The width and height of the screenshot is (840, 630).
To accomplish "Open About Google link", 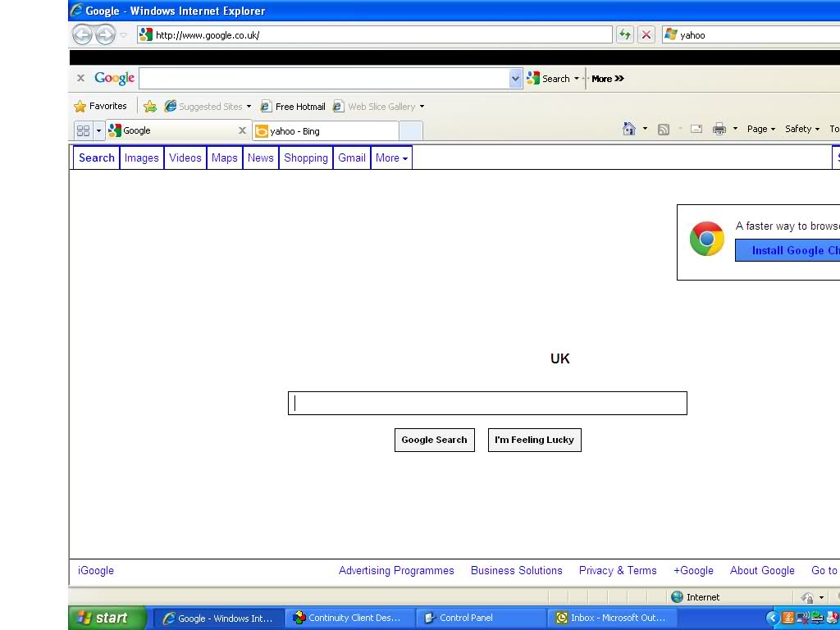I will pyautogui.click(x=762, y=571).
